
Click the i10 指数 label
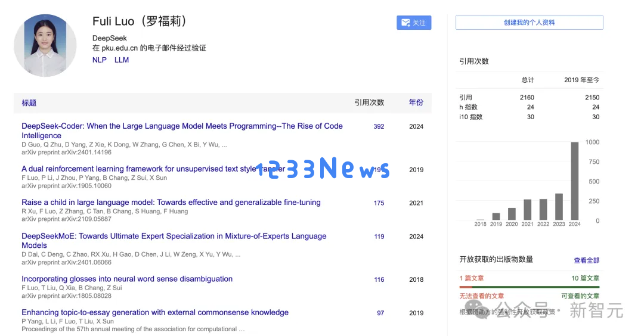470,117
